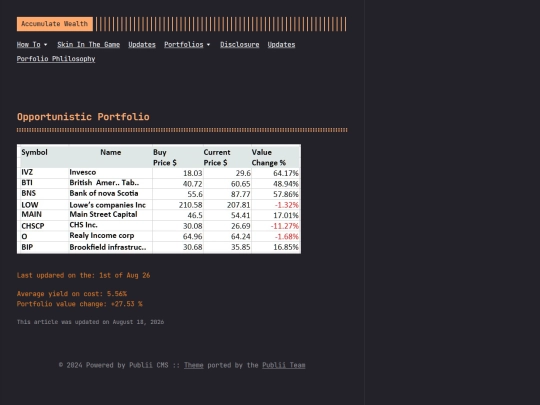540x405 pixels.
Task: Select the CHS Inc. name cell
Action: (x=83, y=225)
